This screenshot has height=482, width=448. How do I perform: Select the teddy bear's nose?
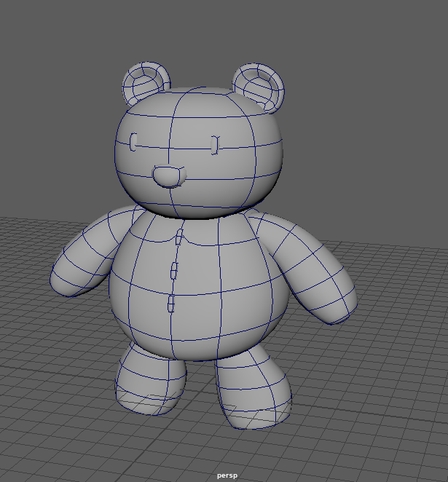(x=170, y=176)
